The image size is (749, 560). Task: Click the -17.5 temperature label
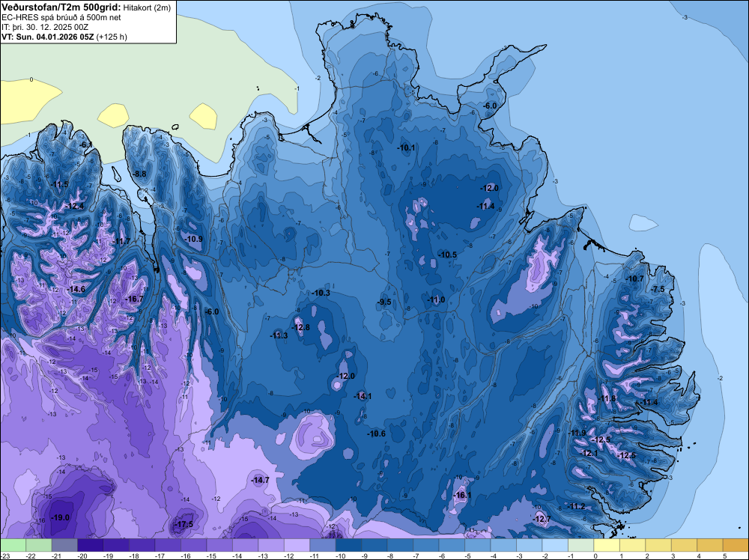pyautogui.click(x=184, y=524)
